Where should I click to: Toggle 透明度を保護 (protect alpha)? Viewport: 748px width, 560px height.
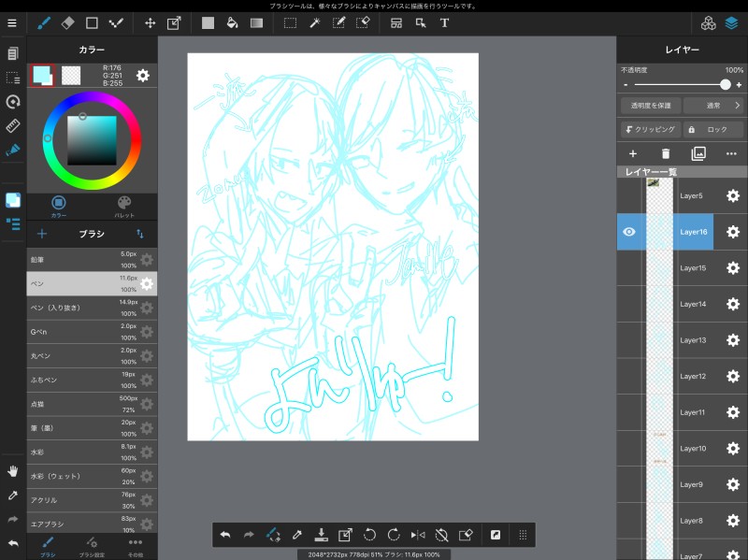pos(651,106)
